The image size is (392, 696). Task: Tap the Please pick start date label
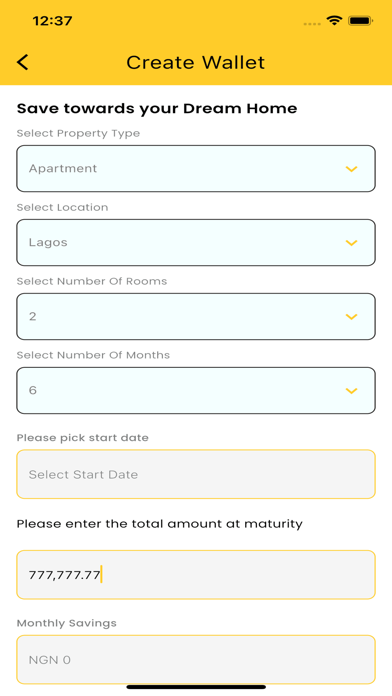83,438
